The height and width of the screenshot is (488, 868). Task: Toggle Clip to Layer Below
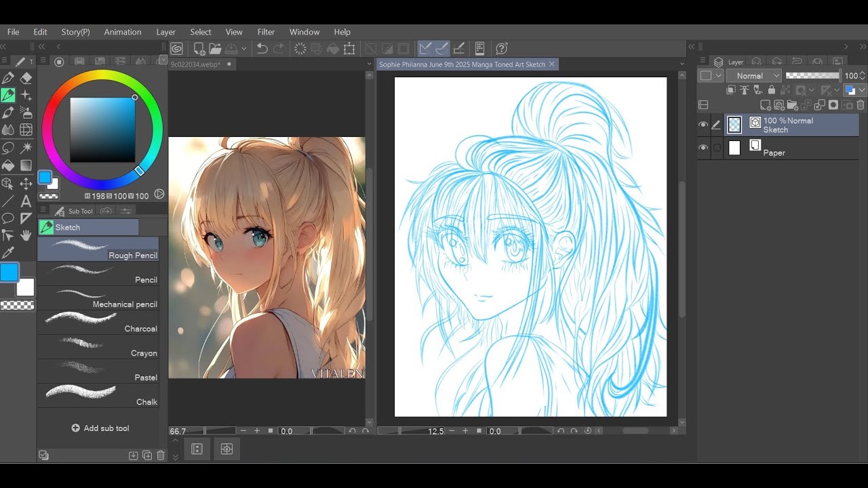coord(732,90)
